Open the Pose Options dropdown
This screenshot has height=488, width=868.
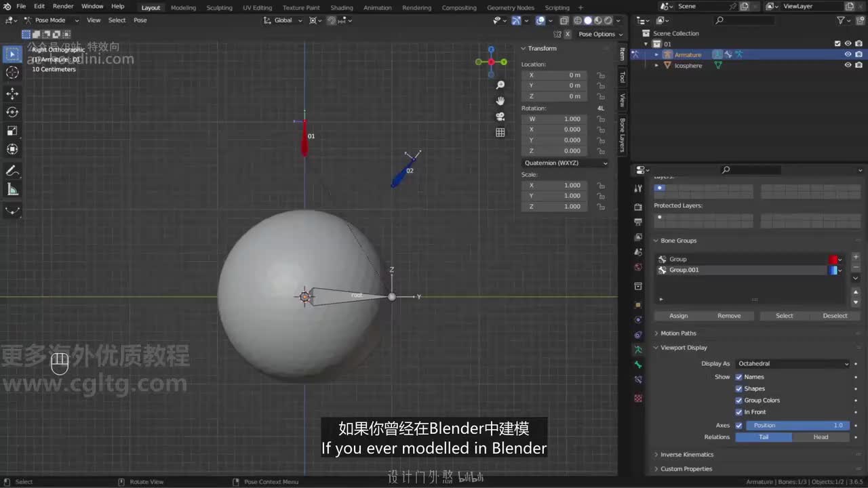[x=600, y=34]
